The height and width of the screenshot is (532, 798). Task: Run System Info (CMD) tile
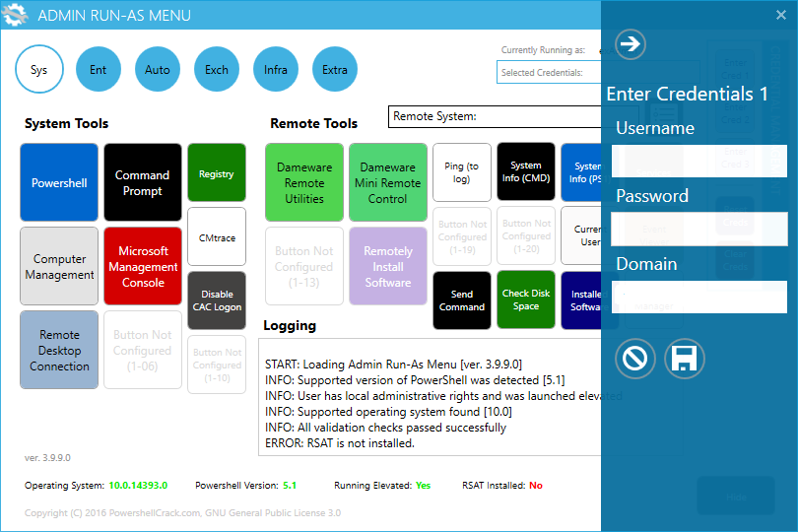(526, 172)
